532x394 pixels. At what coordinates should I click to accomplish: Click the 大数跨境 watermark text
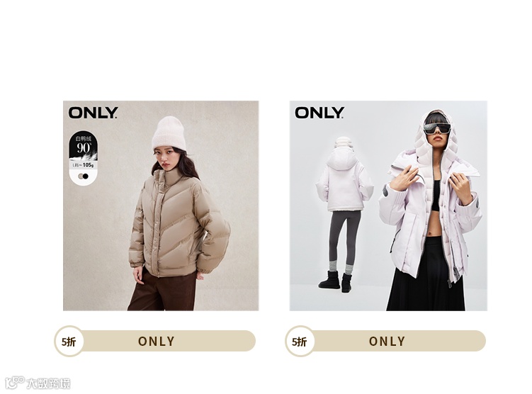(x=48, y=383)
